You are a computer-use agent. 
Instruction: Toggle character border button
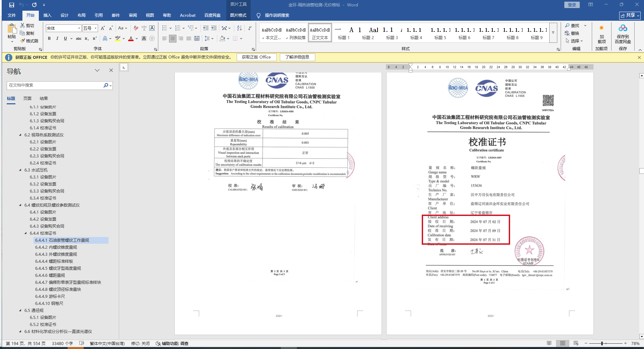pos(152,28)
